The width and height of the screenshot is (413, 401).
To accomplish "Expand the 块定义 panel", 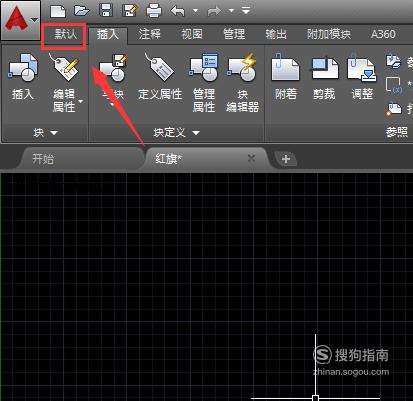I will (177, 133).
